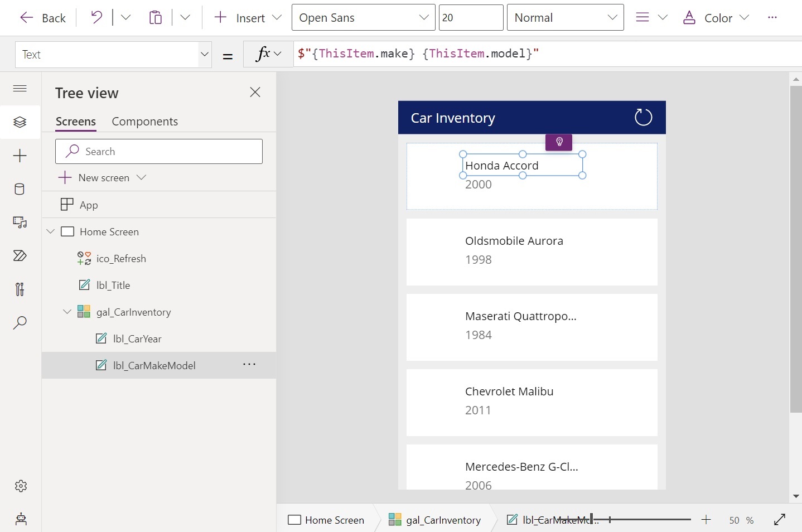Open Settings gear icon
This screenshot has width=802, height=532.
coord(21,486)
